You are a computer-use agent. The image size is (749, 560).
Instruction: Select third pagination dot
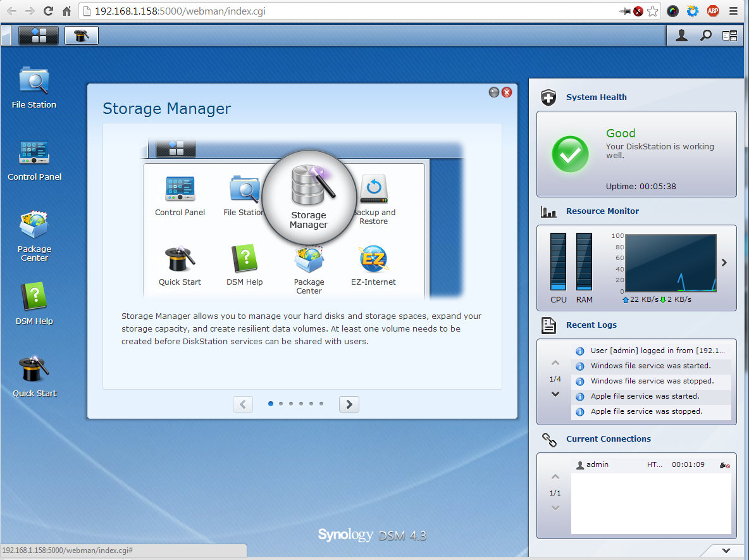pos(291,404)
